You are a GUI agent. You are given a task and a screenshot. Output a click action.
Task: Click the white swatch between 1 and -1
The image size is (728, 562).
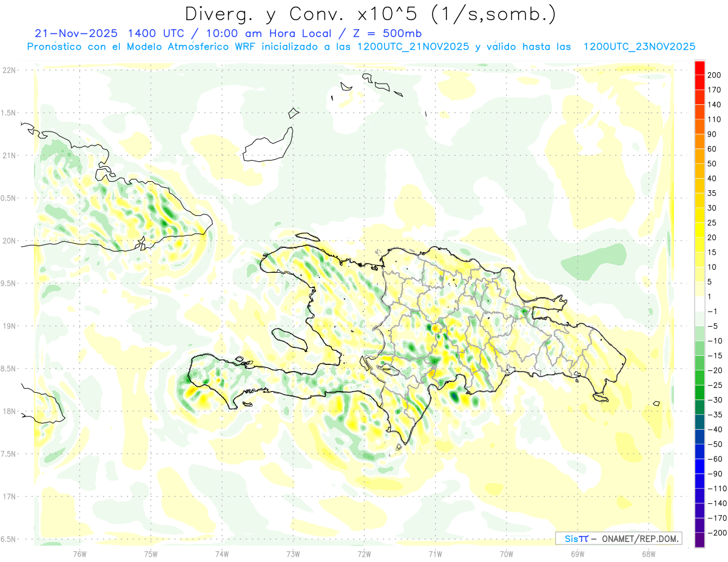point(699,304)
